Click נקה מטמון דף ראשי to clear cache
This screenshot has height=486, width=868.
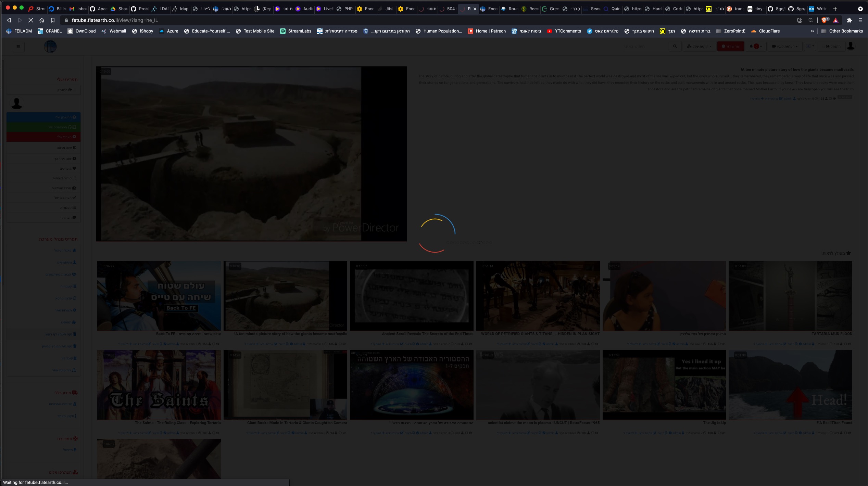coord(60,334)
